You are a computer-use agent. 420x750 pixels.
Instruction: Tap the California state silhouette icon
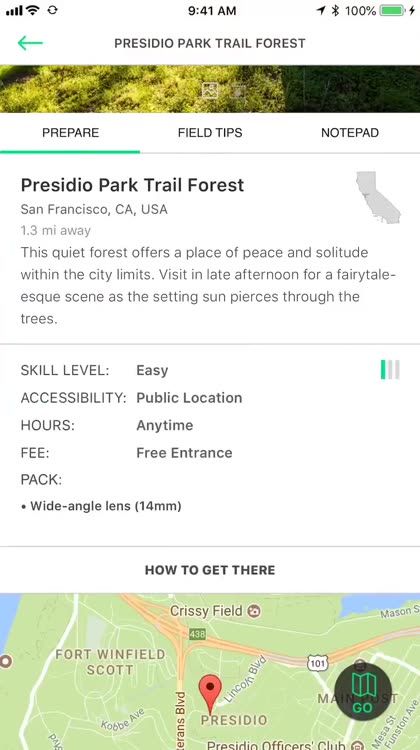[x=378, y=198]
